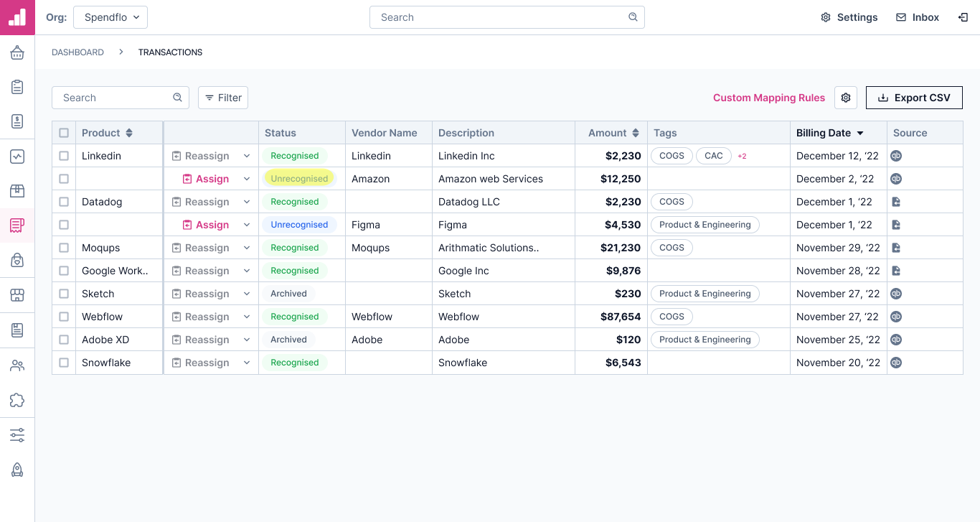Open the package box sidebar icon
980x522 pixels.
(x=17, y=191)
